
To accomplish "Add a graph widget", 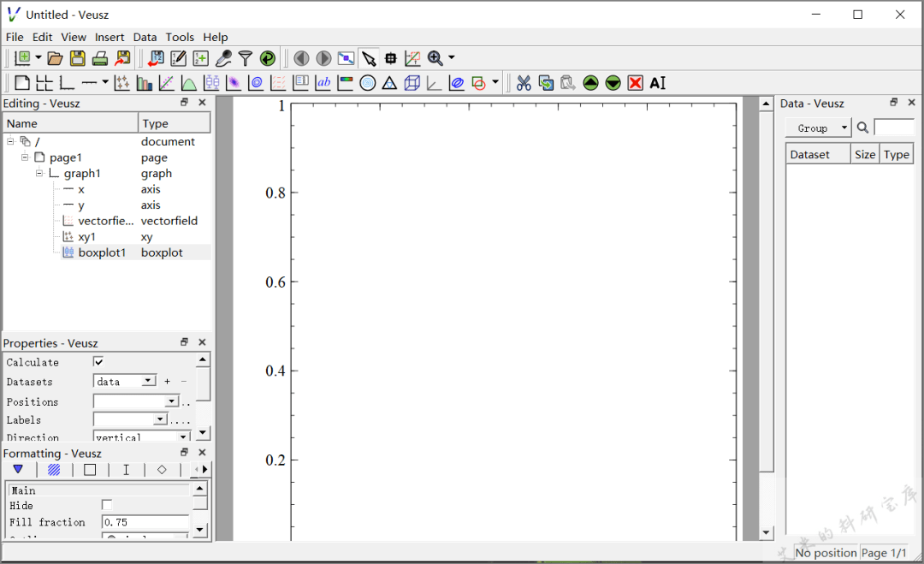I will pyautogui.click(x=67, y=83).
